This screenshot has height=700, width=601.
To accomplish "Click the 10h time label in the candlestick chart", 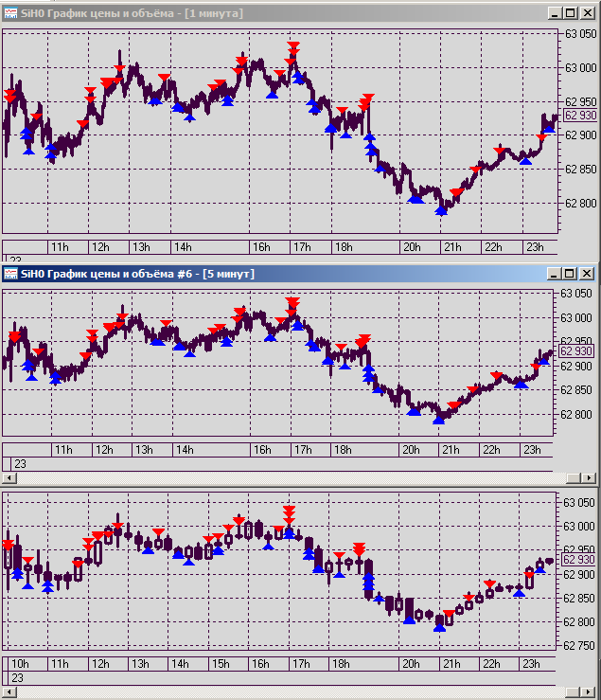I will 20,664.
